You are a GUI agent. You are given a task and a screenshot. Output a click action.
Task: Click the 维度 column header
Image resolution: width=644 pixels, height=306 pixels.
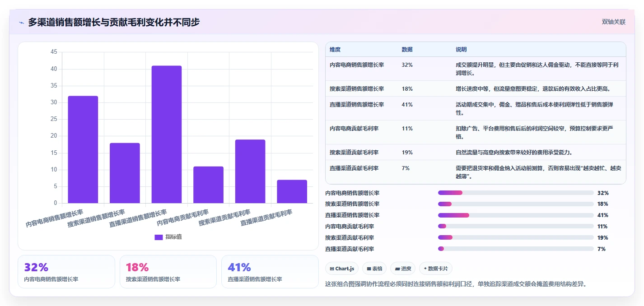[x=335, y=50]
